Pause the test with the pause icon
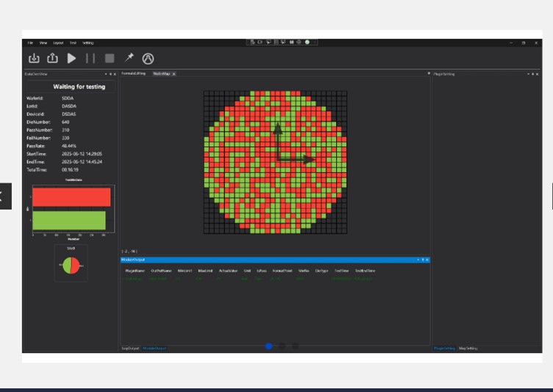Viewport: 553px width, 392px height. coord(90,58)
